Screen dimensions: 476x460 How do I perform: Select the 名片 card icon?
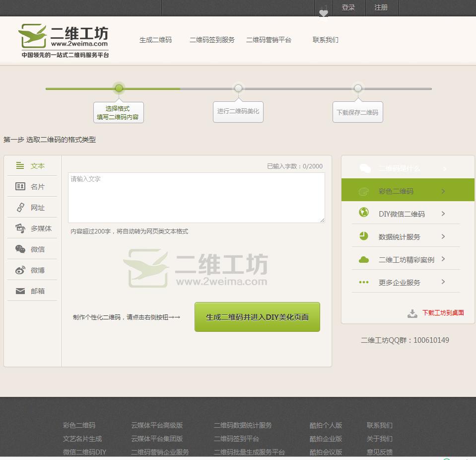pyautogui.click(x=20, y=186)
